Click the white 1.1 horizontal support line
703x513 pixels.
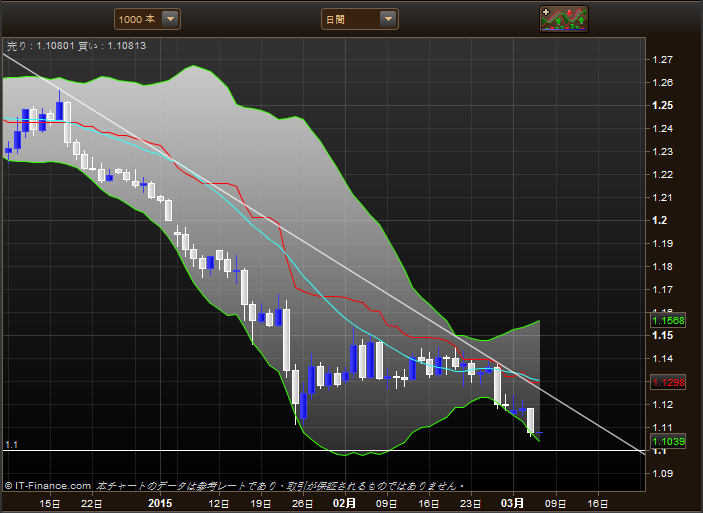point(324,450)
